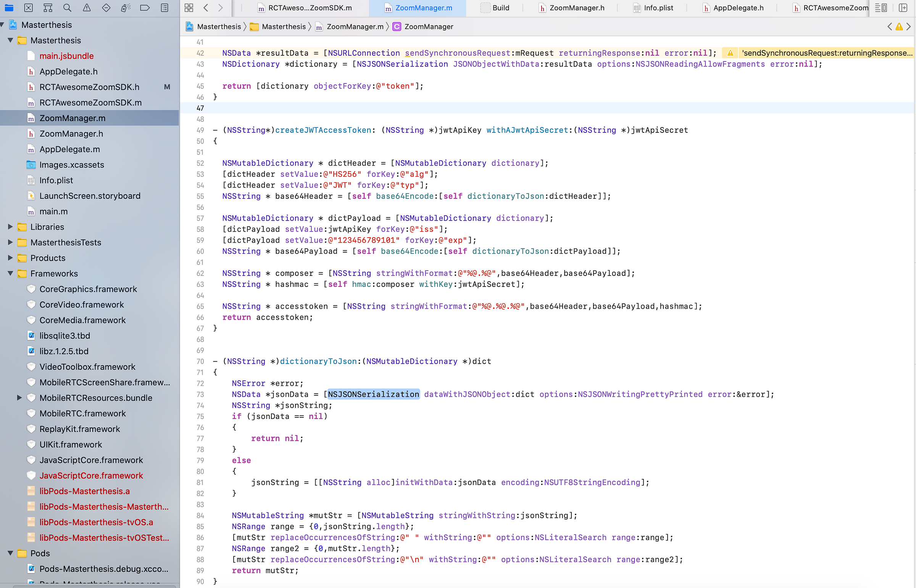Viewport: 916px width, 588px height.
Task: Click the related items grid icon
Action: tap(189, 8)
